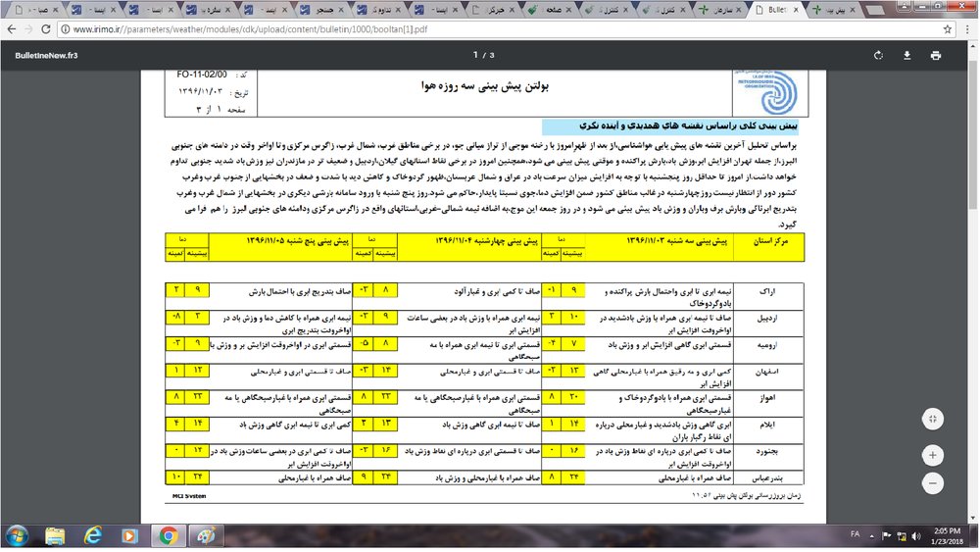Click the ایلام row city name
Viewport: 980px width, 552px height.
[767, 426]
